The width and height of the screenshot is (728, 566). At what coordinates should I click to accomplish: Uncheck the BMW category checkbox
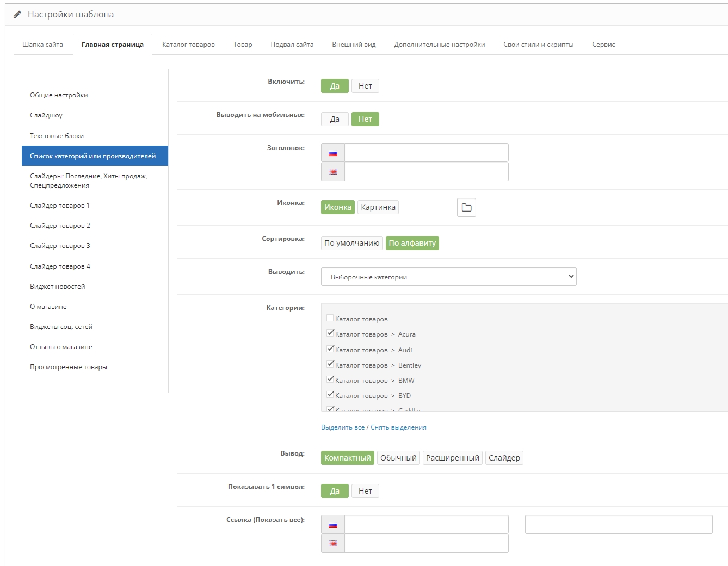click(x=330, y=380)
